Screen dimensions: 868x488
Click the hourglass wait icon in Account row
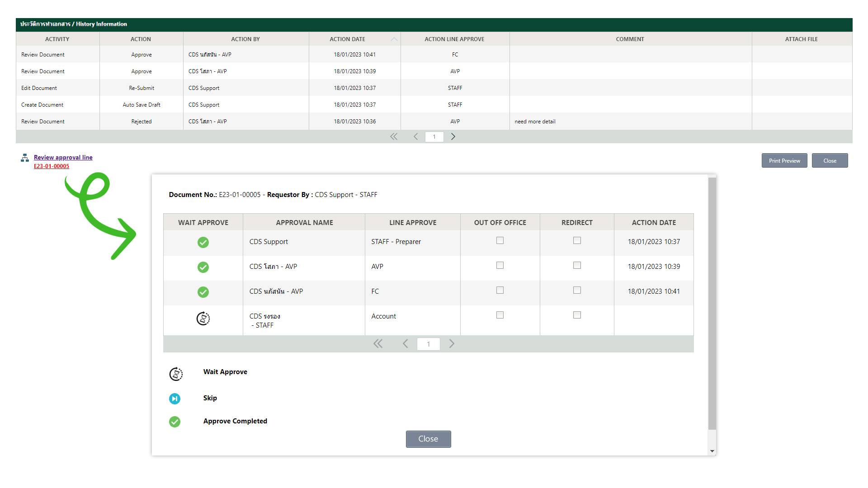(203, 319)
